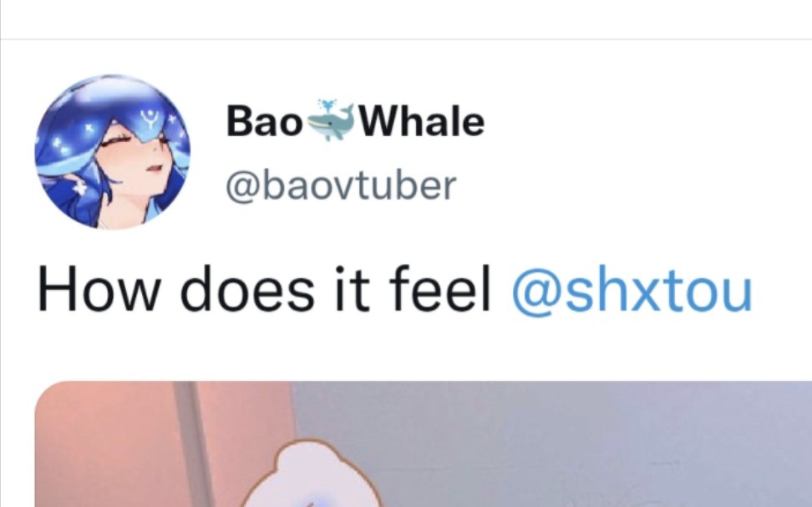Click empty space right of Bao Whale name
The width and height of the screenshot is (812, 507).
(x=647, y=122)
